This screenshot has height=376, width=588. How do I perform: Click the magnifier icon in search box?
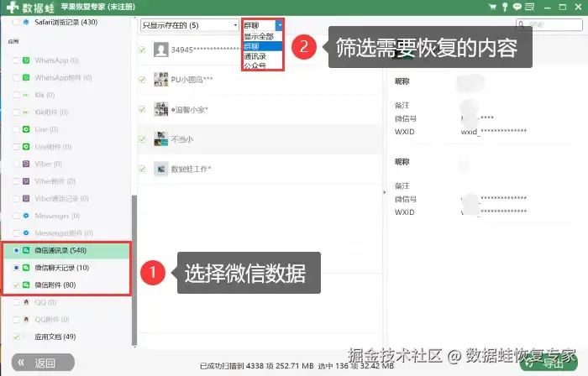pyautogui.click(x=522, y=24)
